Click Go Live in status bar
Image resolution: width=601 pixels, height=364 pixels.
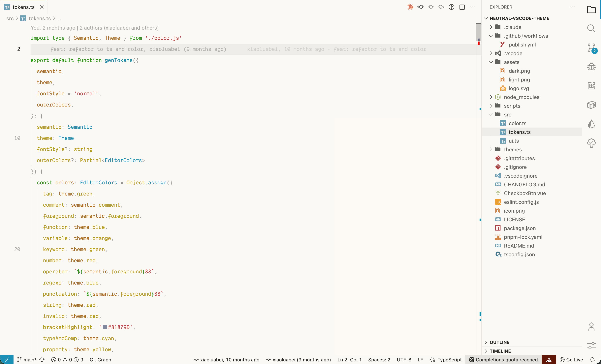571,360
